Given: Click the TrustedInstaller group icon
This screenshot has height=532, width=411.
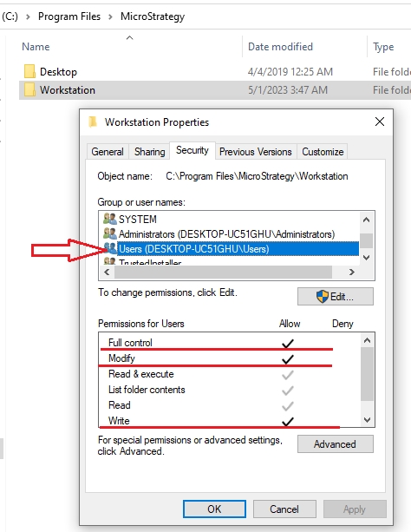Looking at the screenshot, I should (110, 261).
